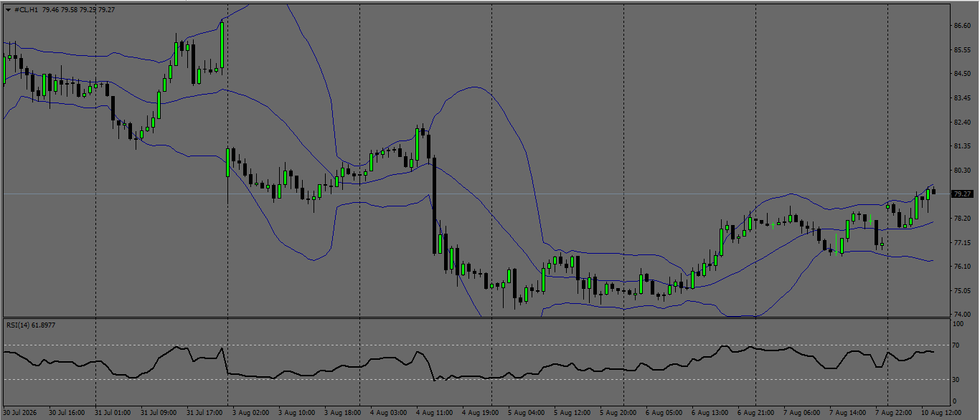Screen dimensions: 980x420
Task: Click the 7 Aug 06:00 time label
Action: point(802,413)
